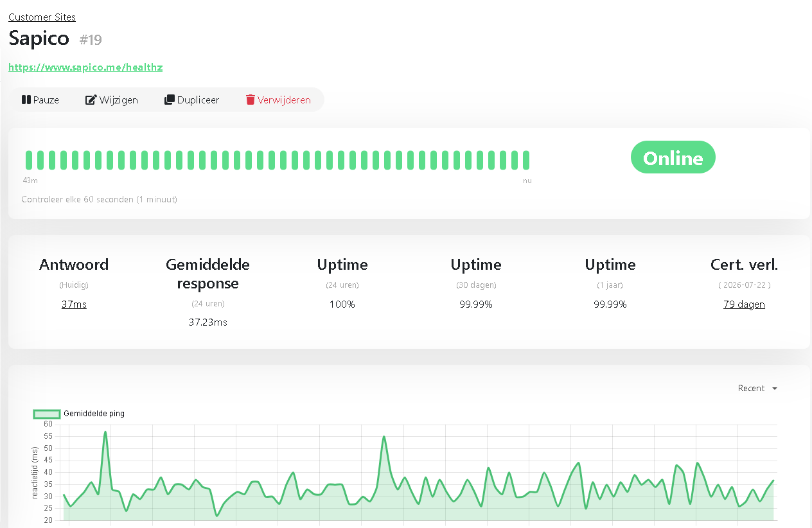The width and height of the screenshot is (812, 528).
Task: Open the Customer Sites breadcrumb link
Action: pos(42,17)
